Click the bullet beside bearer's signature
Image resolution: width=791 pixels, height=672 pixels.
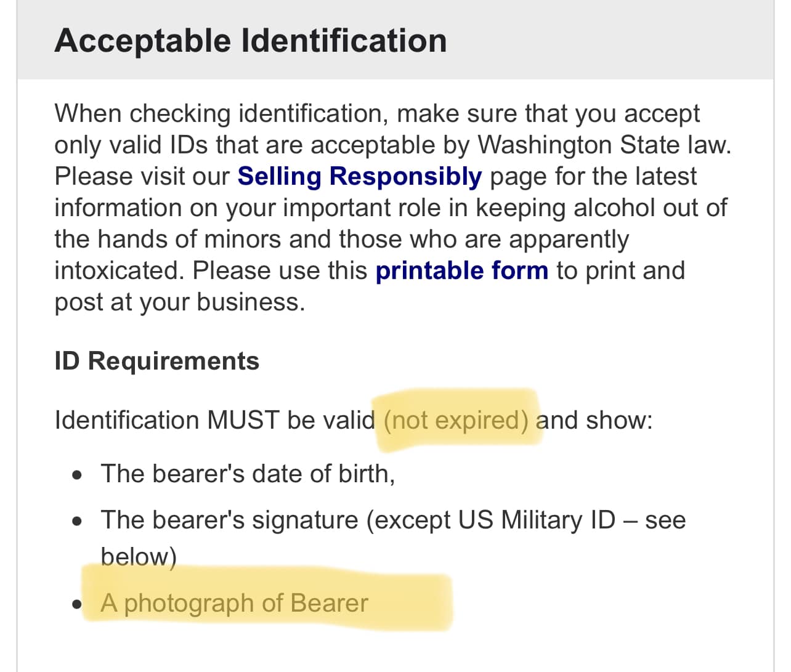click(76, 522)
